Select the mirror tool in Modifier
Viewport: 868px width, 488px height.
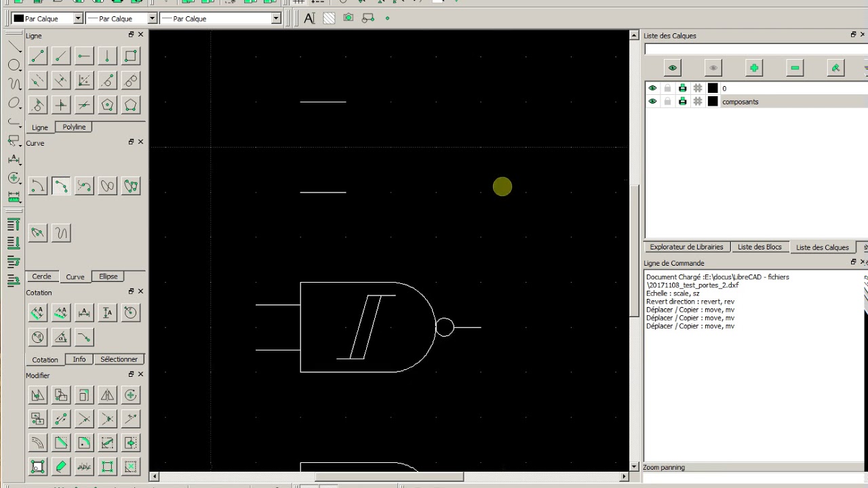point(107,395)
